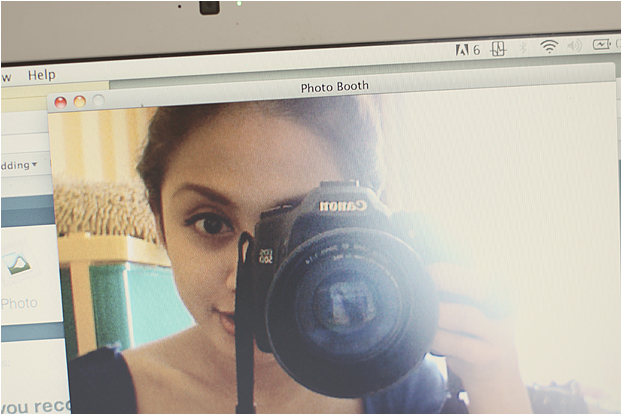623x416 pixels.
Task: Minimize the Photo Booth window
Action: (x=79, y=101)
